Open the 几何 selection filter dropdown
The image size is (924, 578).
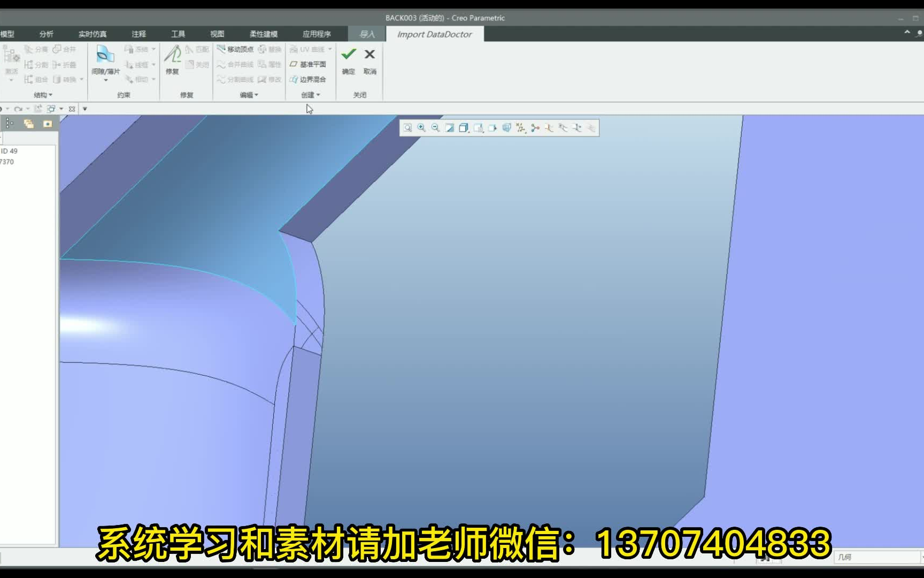pyautogui.click(x=878, y=557)
